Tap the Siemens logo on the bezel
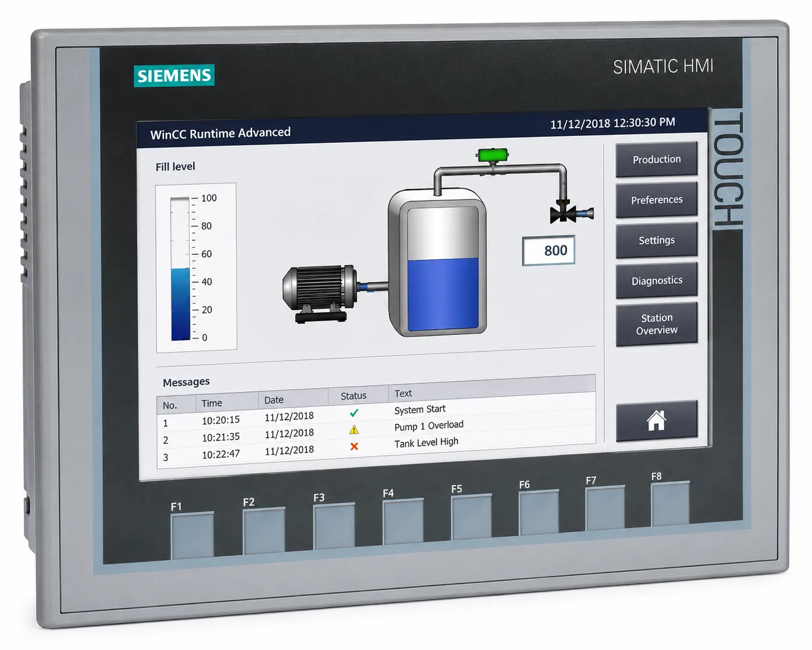 click(174, 75)
